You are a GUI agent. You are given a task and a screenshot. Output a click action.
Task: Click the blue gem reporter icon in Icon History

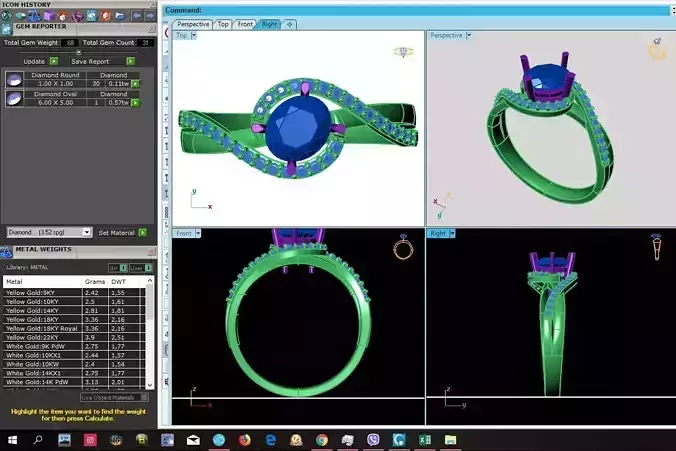91,16
